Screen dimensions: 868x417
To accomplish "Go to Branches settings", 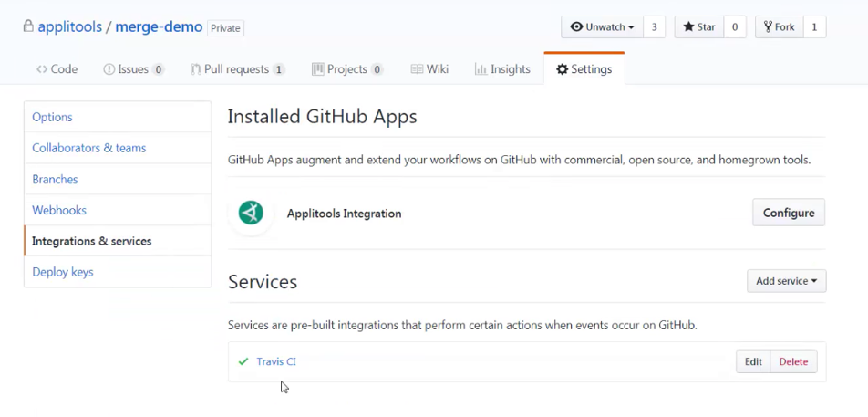I will point(118,179).
